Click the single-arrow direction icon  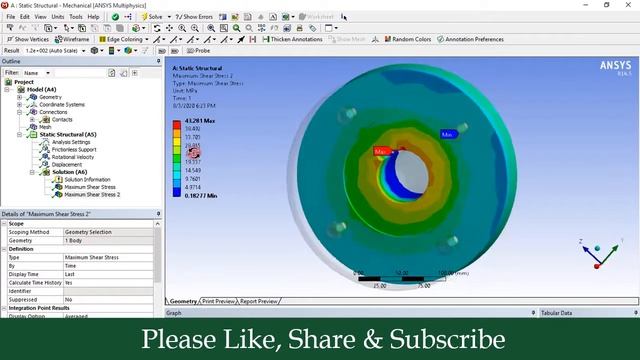coord(241,39)
